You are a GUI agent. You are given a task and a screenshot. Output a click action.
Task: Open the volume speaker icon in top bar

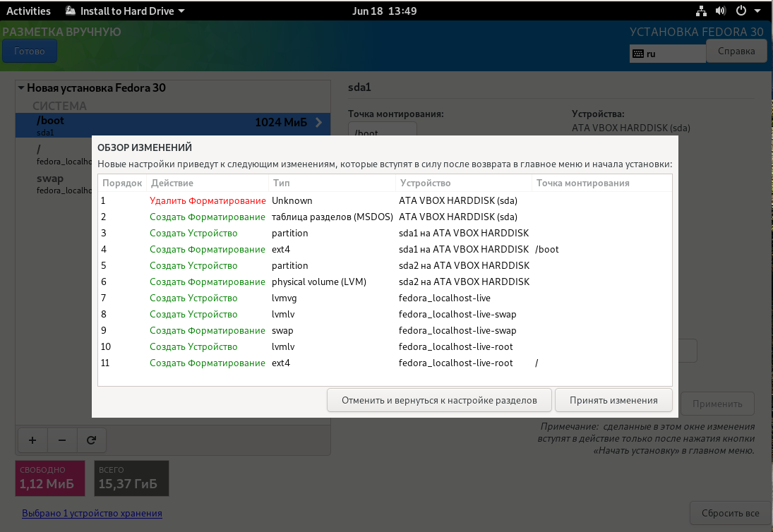tap(721, 11)
